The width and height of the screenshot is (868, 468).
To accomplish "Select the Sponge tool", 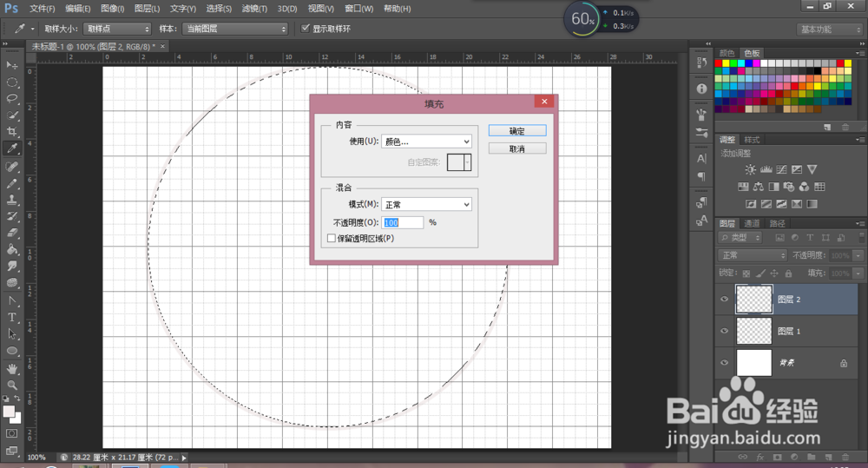I will coord(11,283).
